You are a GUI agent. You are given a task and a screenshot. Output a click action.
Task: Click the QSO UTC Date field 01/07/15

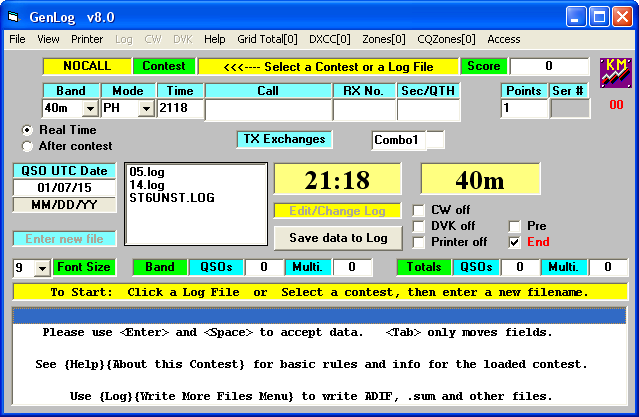click(x=64, y=188)
